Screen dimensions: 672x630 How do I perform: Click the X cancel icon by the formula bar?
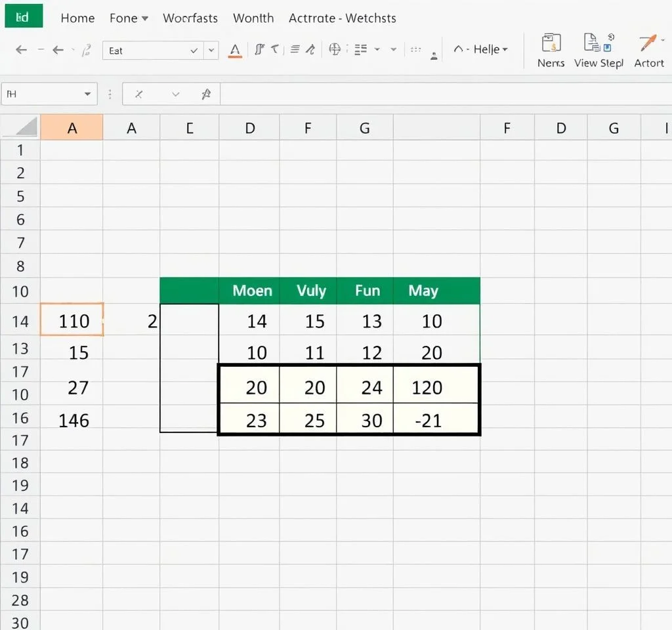click(138, 94)
